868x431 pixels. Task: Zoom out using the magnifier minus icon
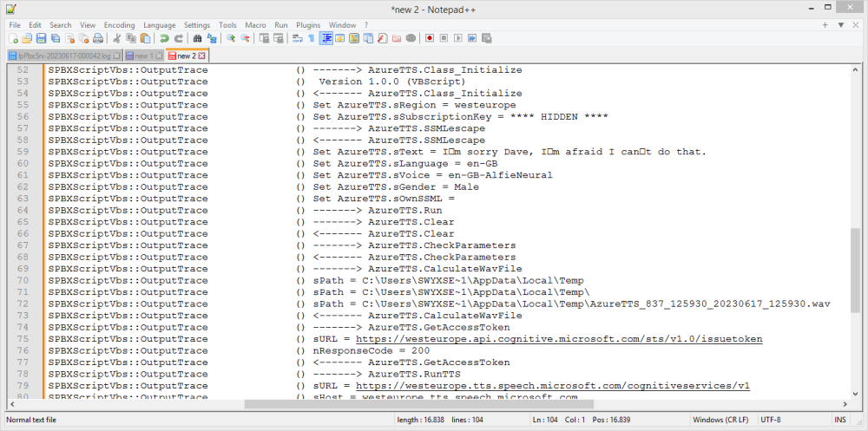245,38
